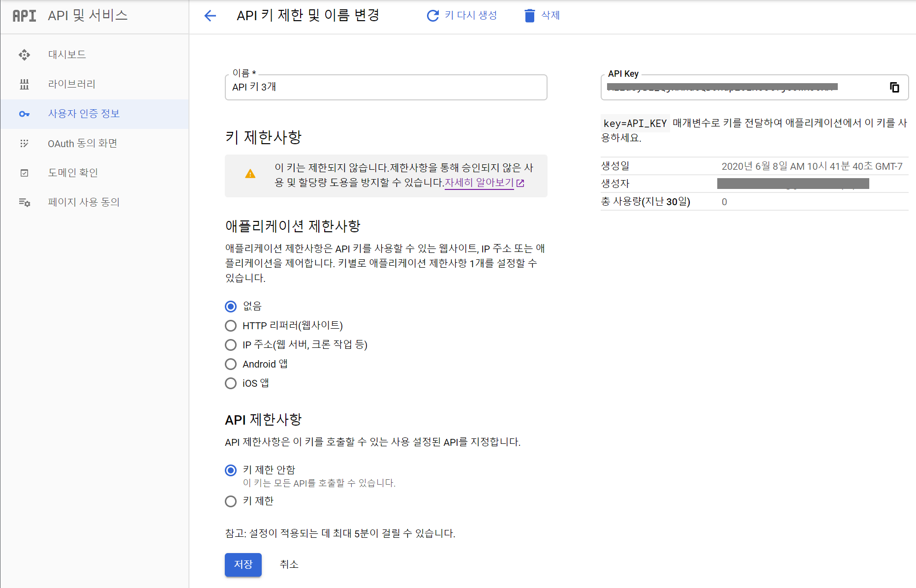The image size is (916, 588).
Task: Choose the Android 앱 radio option
Action: click(x=231, y=364)
